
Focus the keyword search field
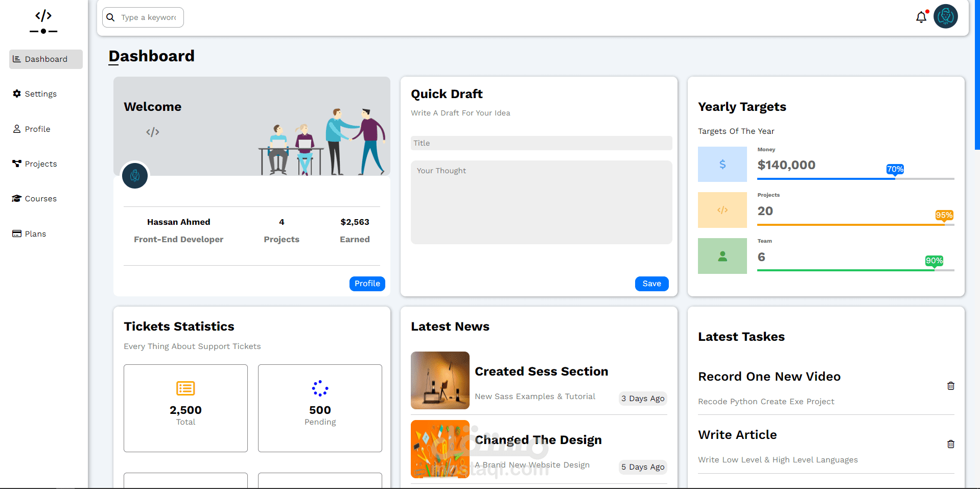tap(143, 17)
